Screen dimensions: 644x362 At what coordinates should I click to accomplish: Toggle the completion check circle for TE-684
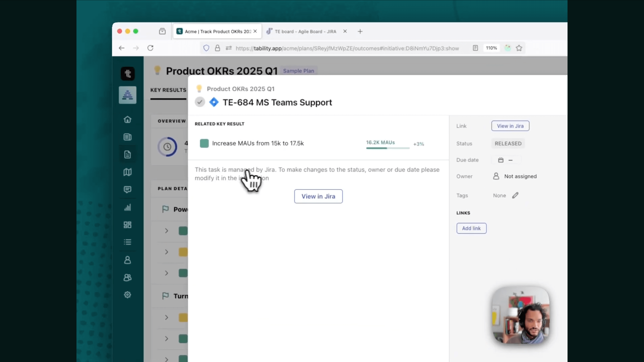coord(200,102)
